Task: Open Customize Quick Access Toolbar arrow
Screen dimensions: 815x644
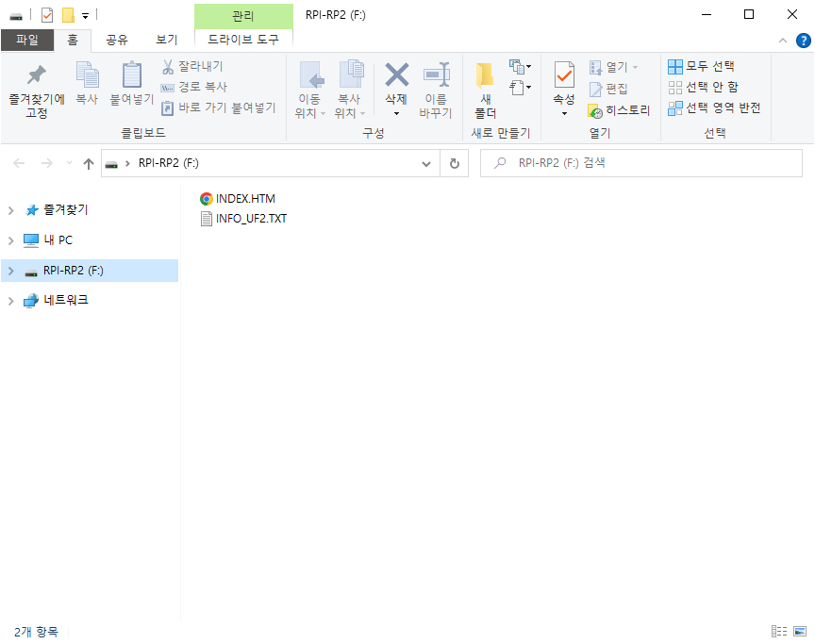Action: pyautogui.click(x=85, y=16)
